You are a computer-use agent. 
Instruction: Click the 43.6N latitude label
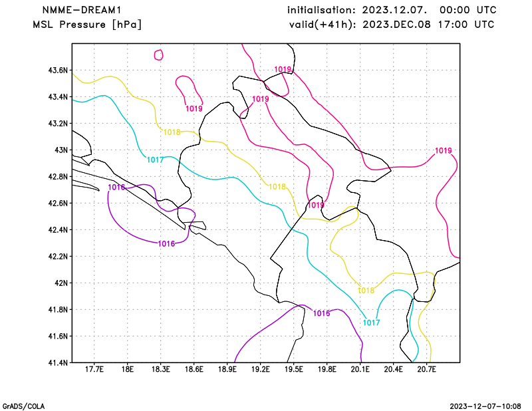point(58,70)
